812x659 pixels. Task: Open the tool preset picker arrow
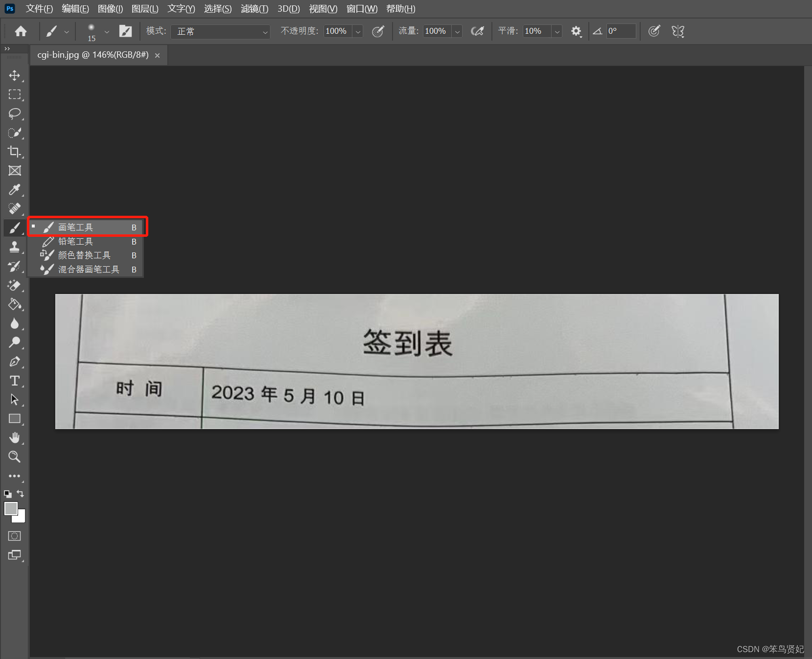pyautogui.click(x=67, y=32)
